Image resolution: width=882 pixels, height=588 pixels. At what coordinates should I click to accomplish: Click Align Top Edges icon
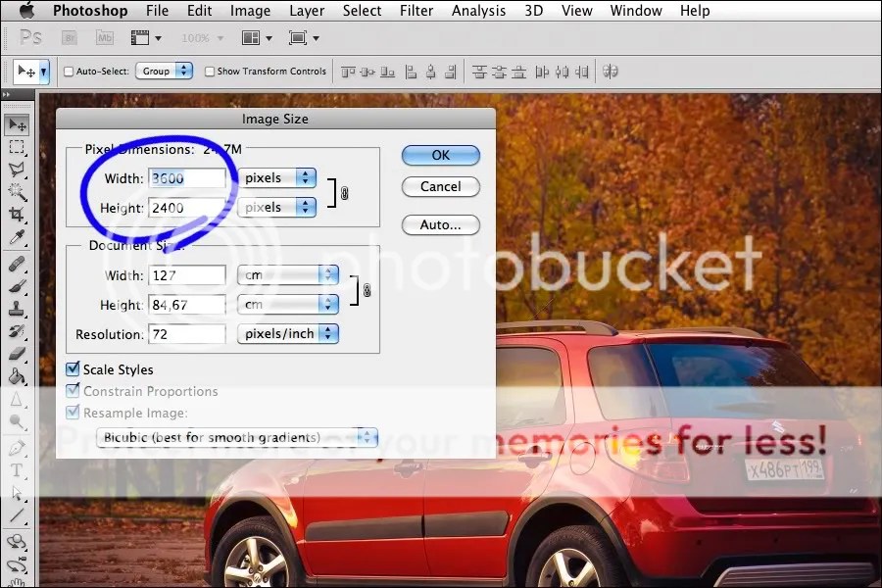(348, 72)
